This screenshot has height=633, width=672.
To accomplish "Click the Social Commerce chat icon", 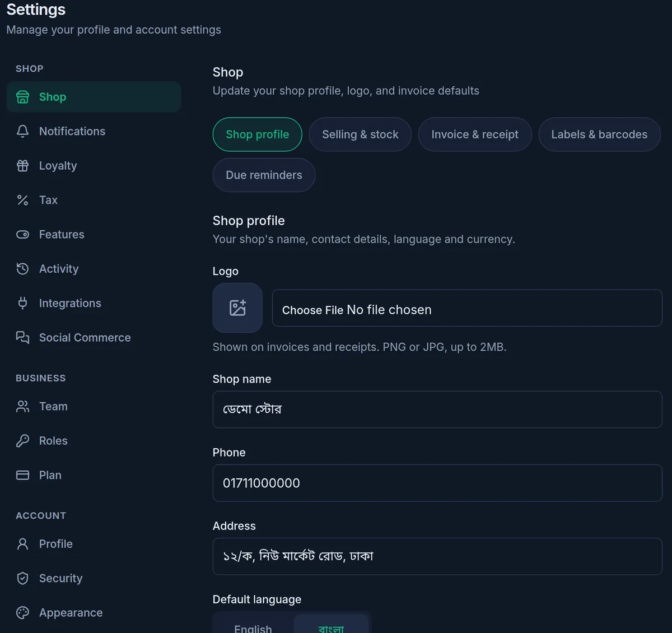I will pos(22,338).
